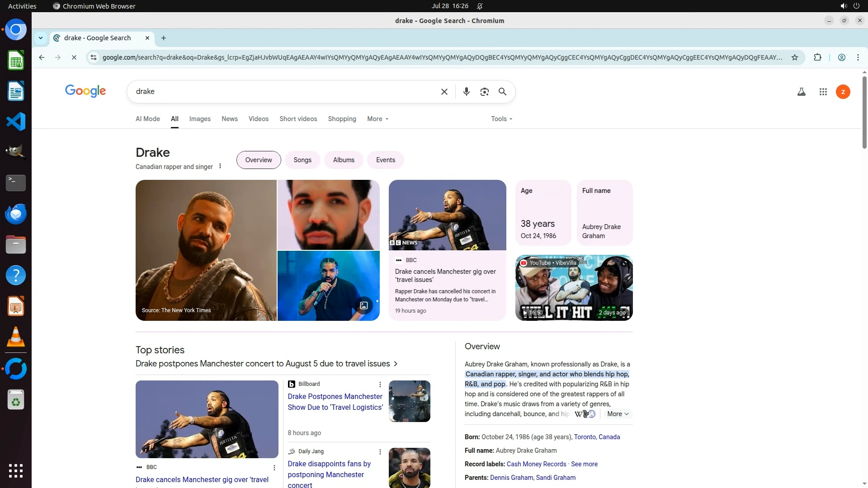868x488 pixels.
Task: Select the Events chip
Action: pos(385,160)
